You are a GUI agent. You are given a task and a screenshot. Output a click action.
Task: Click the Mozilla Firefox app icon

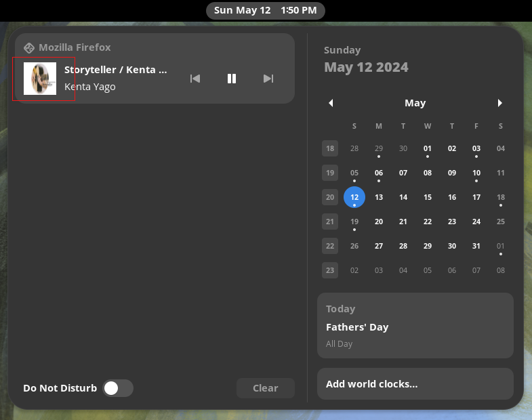(x=29, y=48)
